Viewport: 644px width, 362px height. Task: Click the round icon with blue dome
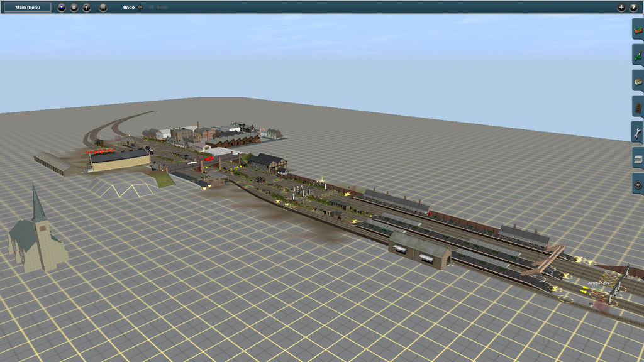tap(62, 7)
